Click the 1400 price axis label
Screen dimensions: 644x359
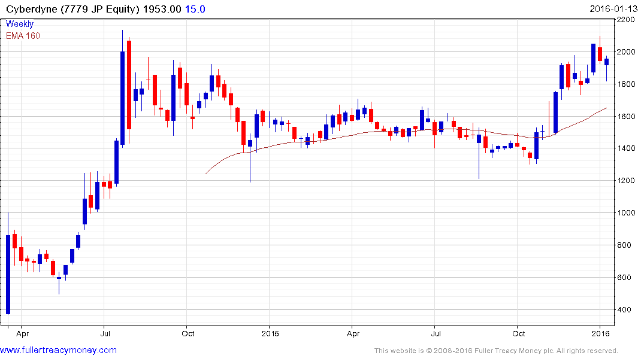coord(626,148)
